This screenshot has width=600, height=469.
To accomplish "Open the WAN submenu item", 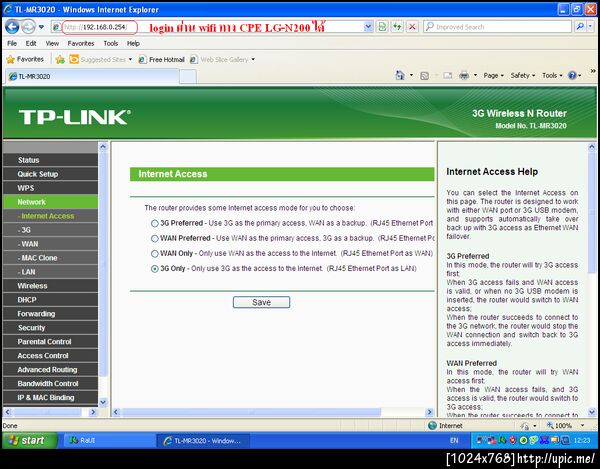I will 50,244.
